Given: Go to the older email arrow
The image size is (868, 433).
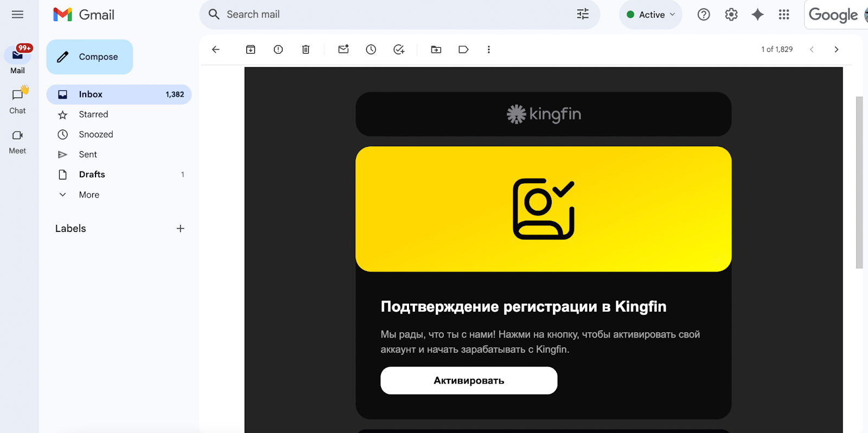Looking at the screenshot, I should point(837,49).
